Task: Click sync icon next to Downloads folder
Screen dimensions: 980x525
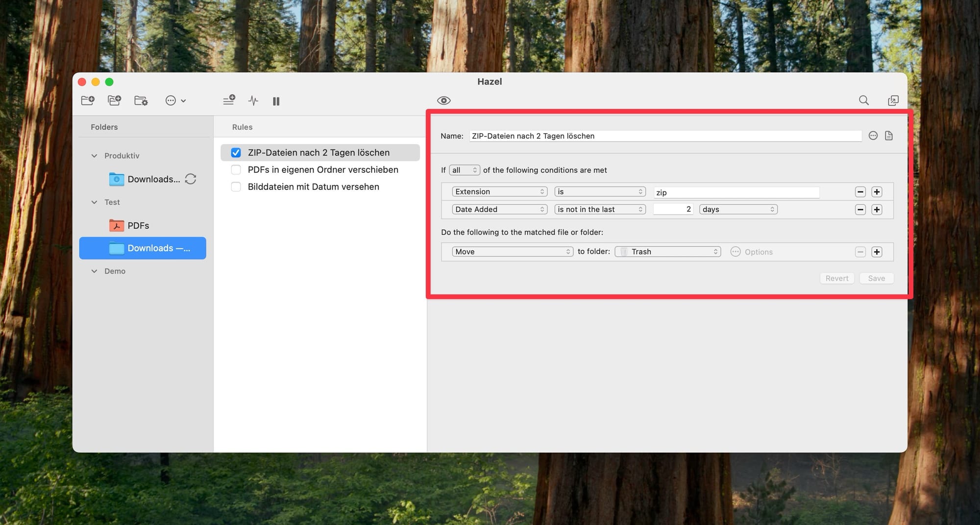Action: 191,179
